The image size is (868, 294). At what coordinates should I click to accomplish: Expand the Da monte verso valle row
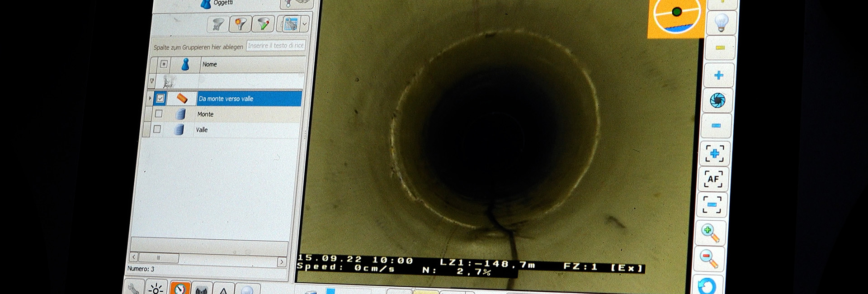point(150,98)
